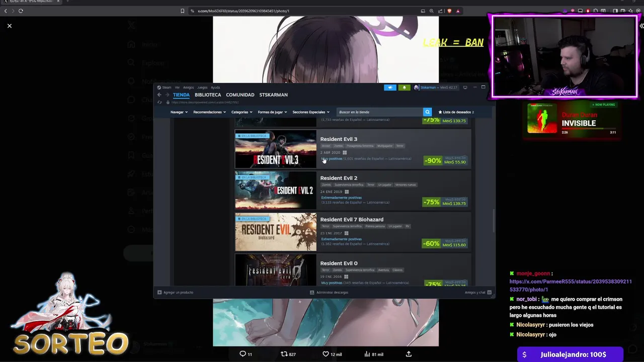The height and width of the screenshot is (362, 644).
Task: Click the -90% discount price for Resident Evil 3
Action: coord(445,160)
